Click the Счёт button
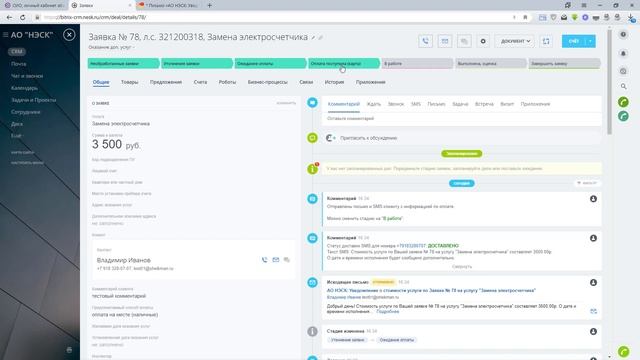Screen dimensions: 640x360 coord(573,41)
